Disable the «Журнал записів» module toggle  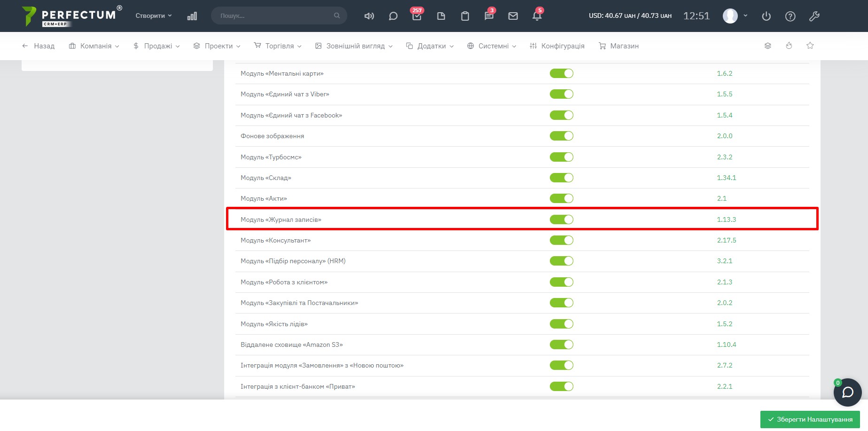(x=561, y=219)
